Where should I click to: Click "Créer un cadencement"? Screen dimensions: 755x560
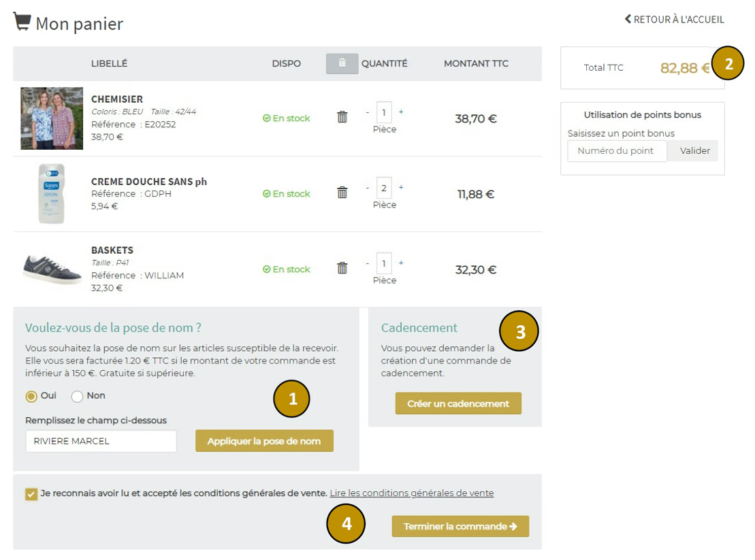457,403
